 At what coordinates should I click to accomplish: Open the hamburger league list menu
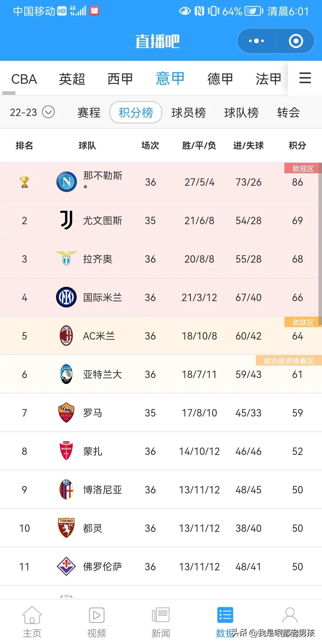pos(305,78)
